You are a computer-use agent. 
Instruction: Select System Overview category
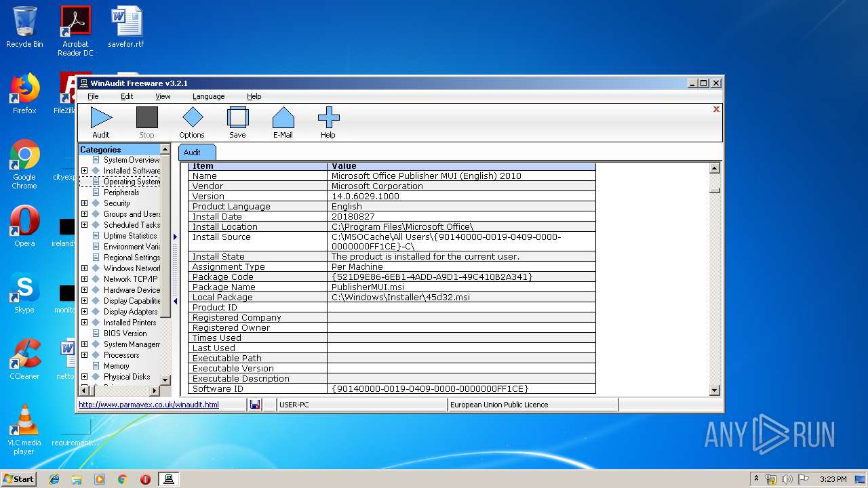point(132,160)
